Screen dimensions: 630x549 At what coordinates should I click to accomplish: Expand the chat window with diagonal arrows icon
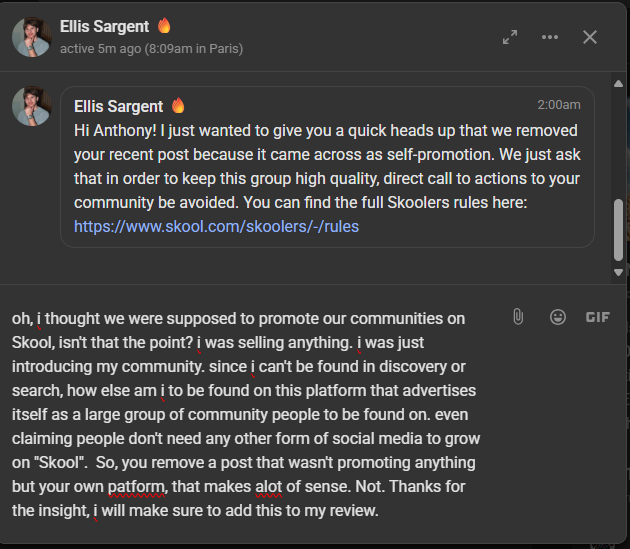[x=510, y=37]
